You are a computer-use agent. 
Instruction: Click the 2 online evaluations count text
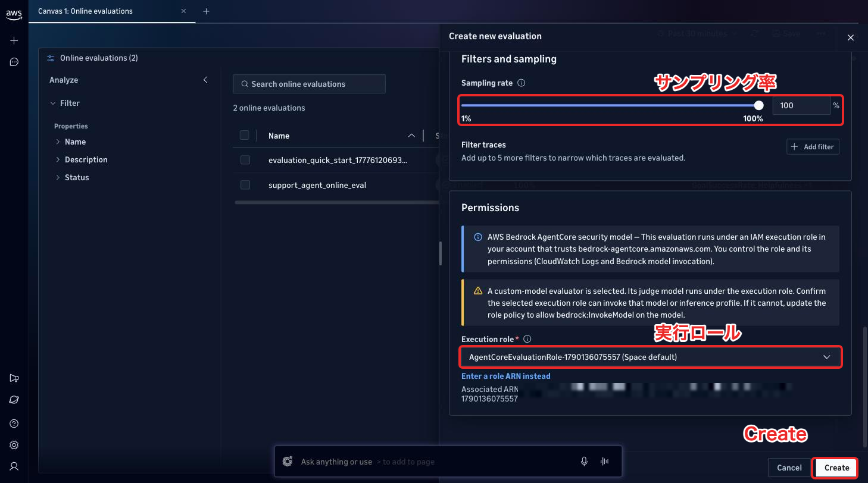269,108
